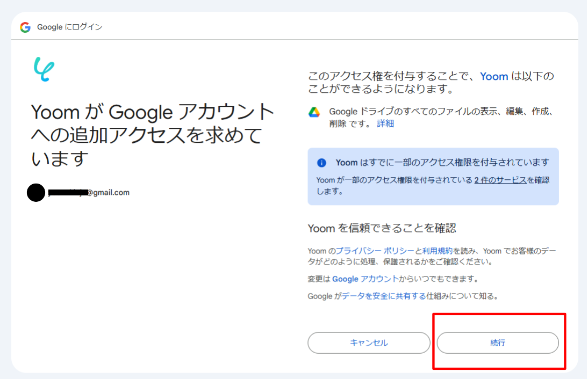This screenshot has height=379, width=588.
Task: Open the 詳細 link for Drive permission
Action: tap(385, 123)
